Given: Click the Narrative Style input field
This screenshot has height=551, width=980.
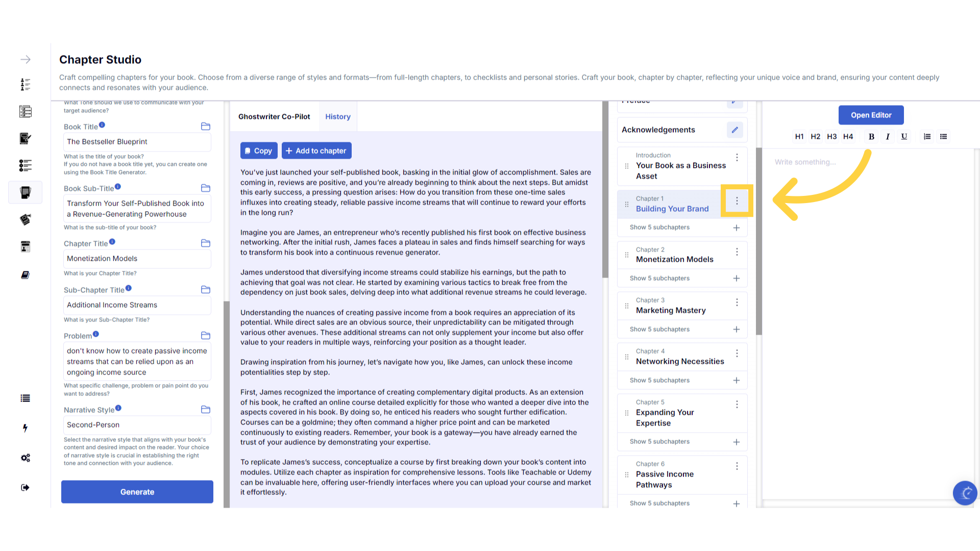Looking at the screenshot, I should 137,424.
